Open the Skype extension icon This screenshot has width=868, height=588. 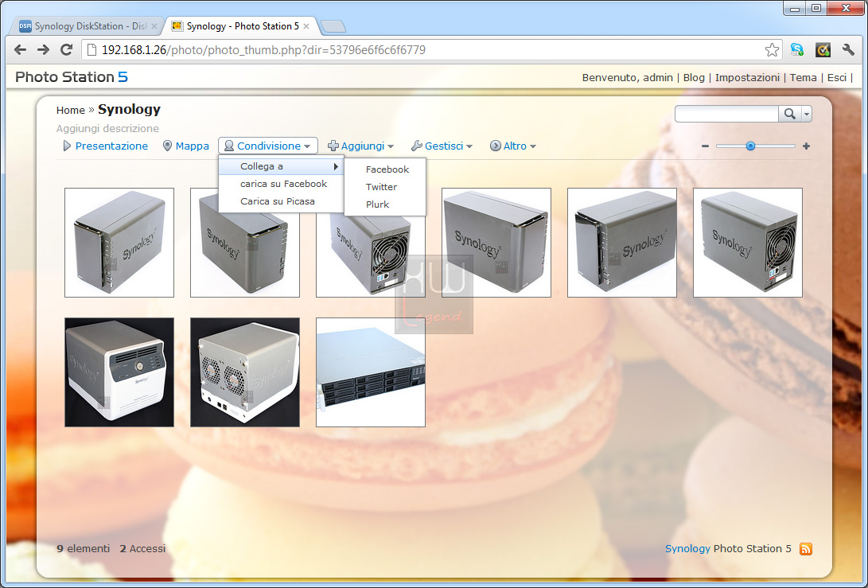[796, 50]
